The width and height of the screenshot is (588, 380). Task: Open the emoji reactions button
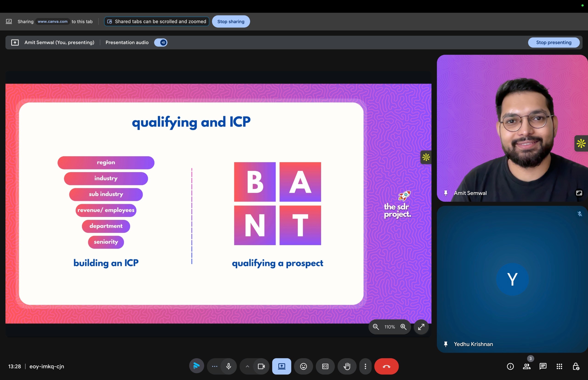click(x=303, y=366)
